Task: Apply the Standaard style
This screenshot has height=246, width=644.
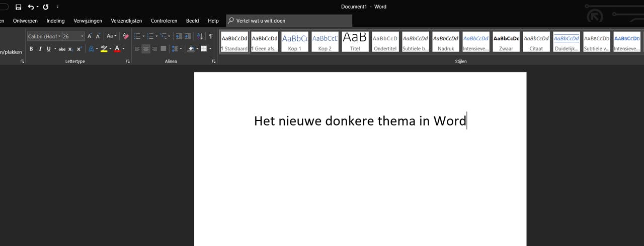Action: (234, 42)
